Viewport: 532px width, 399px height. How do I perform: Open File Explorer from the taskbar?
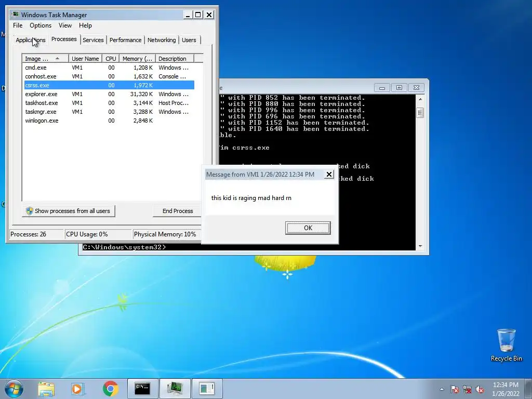tap(46, 389)
